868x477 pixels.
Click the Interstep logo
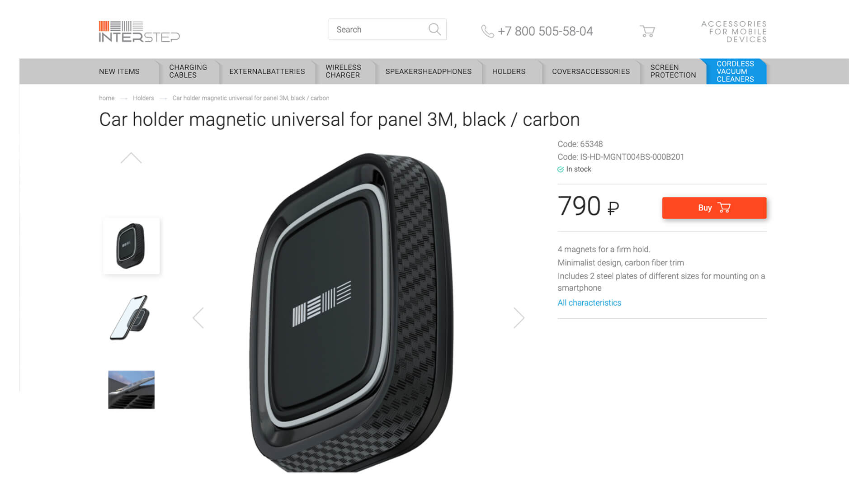[139, 32]
